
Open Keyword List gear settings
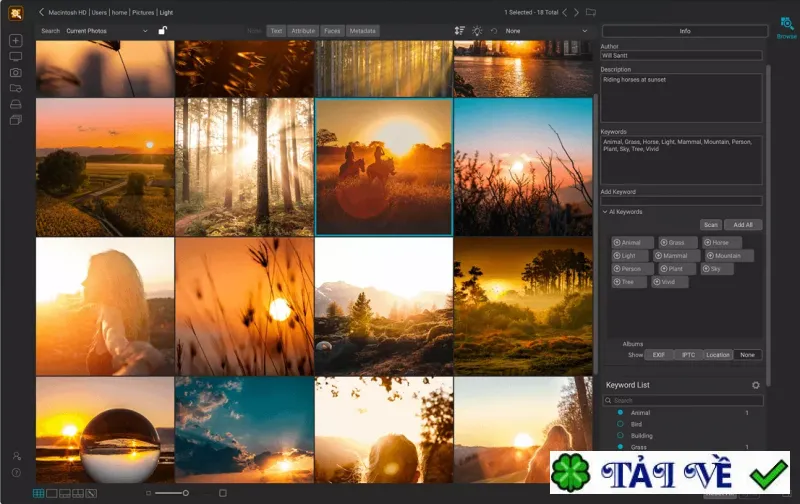[x=756, y=385]
